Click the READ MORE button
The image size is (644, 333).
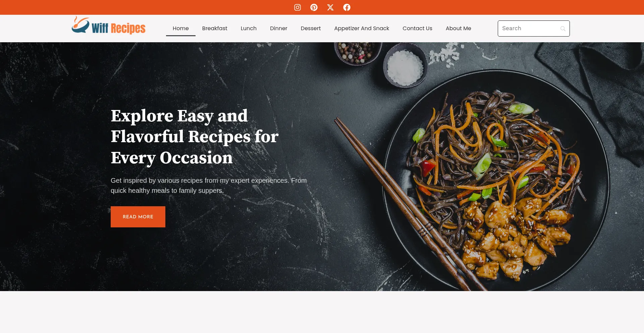click(x=138, y=217)
